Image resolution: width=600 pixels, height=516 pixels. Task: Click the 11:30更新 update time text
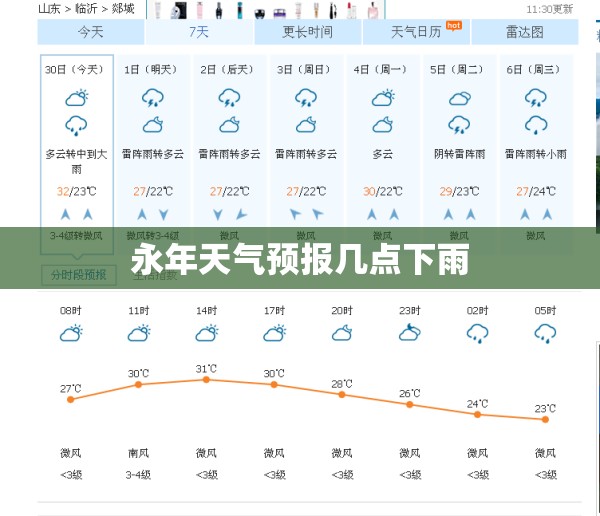point(549,9)
